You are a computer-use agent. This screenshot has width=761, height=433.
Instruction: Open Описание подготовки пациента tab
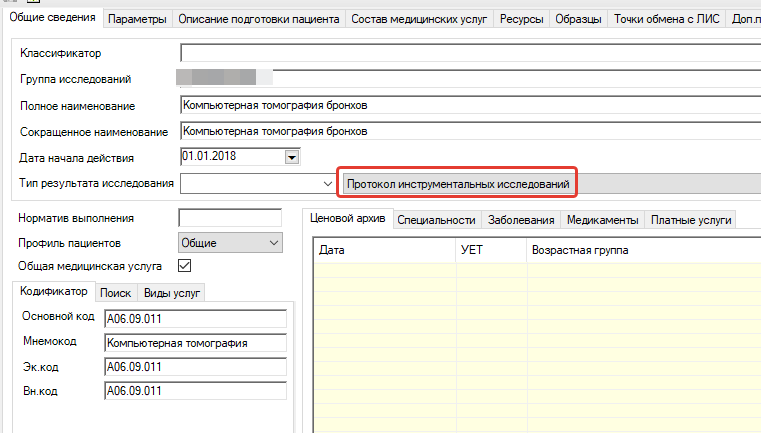click(x=258, y=19)
